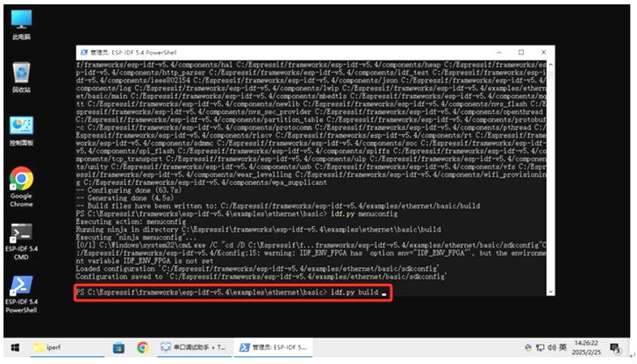
Task: Click the PowerShell icon in window title bar
Action: pos(84,53)
